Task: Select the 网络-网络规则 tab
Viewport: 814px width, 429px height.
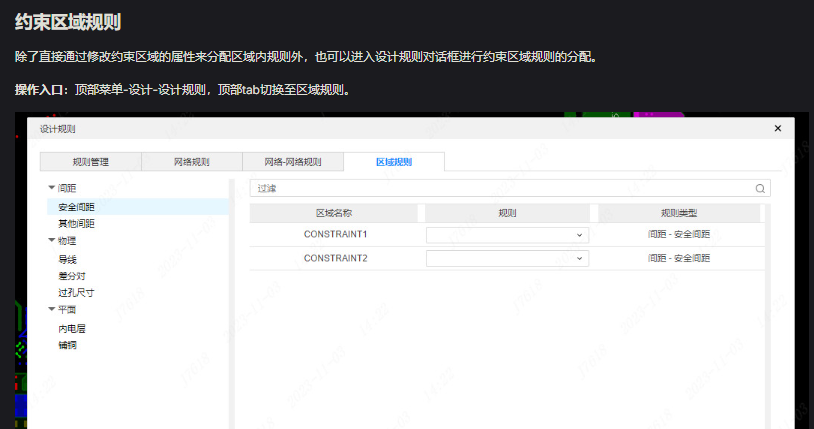Action: (x=293, y=162)
